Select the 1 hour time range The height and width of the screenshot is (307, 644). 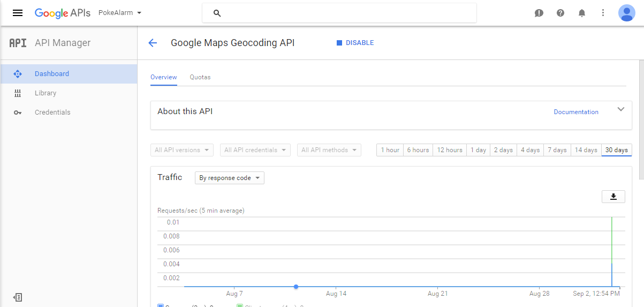coord(390,150)
